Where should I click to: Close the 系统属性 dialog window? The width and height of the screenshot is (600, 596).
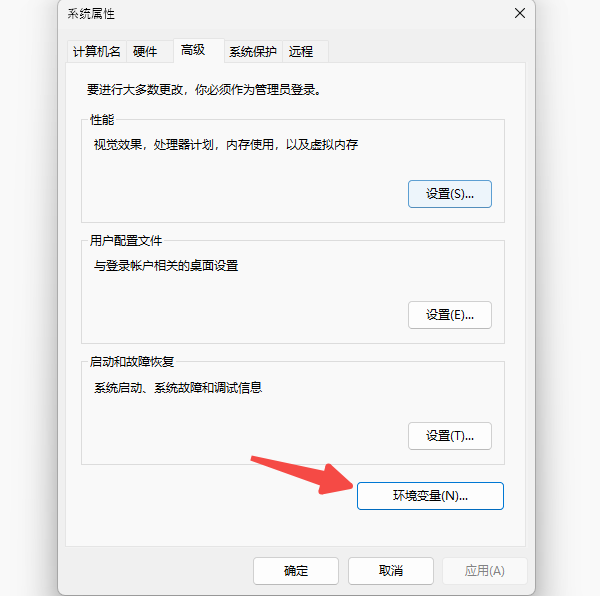[519, 13]
